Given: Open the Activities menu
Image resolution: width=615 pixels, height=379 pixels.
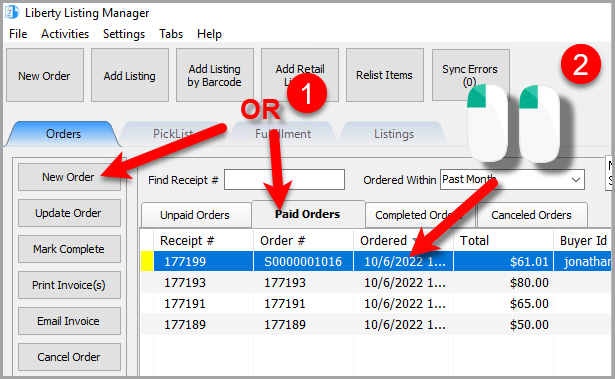Looking at the screenshot, I should [65, 34].
